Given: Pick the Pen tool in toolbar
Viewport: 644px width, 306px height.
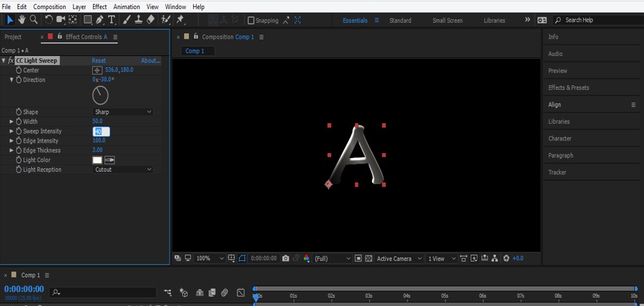Looking at the screenshot, I should (100, 19).
